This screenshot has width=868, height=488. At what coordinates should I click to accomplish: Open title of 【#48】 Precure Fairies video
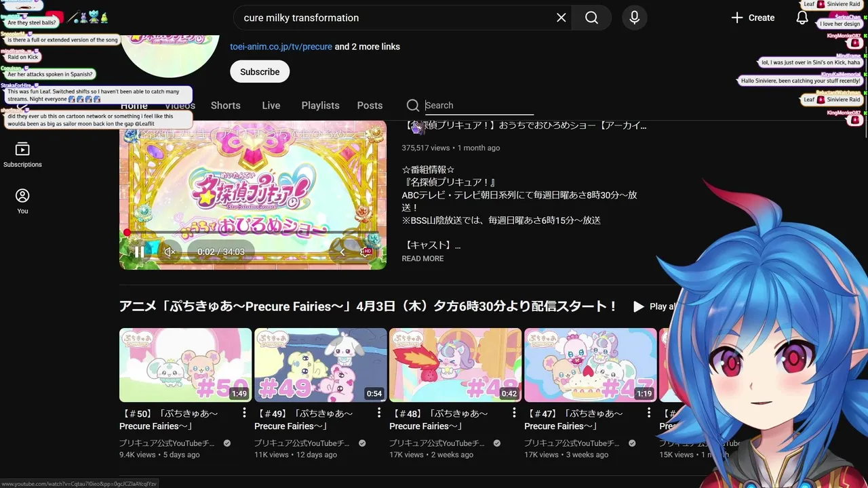pyautogui.click(x=439, y=420)
